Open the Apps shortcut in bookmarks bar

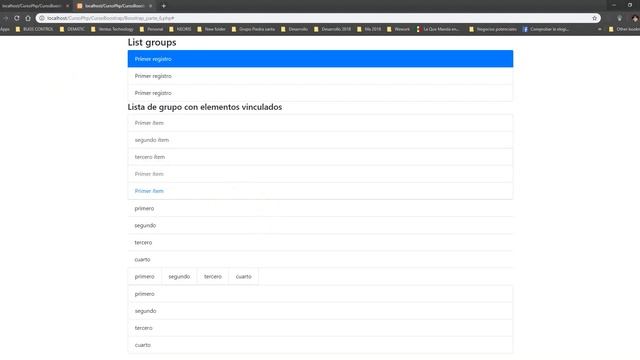(5, 29)
